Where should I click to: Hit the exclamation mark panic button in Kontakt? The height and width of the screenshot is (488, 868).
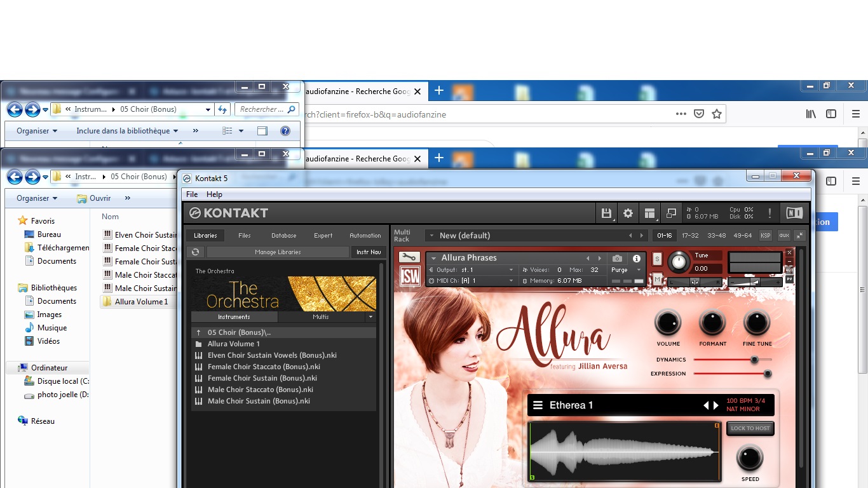770,213
